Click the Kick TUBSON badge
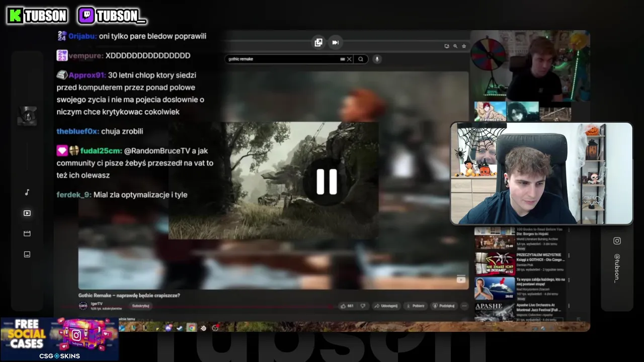The height and width of the screenshot is (362, 644). (37, 16)
